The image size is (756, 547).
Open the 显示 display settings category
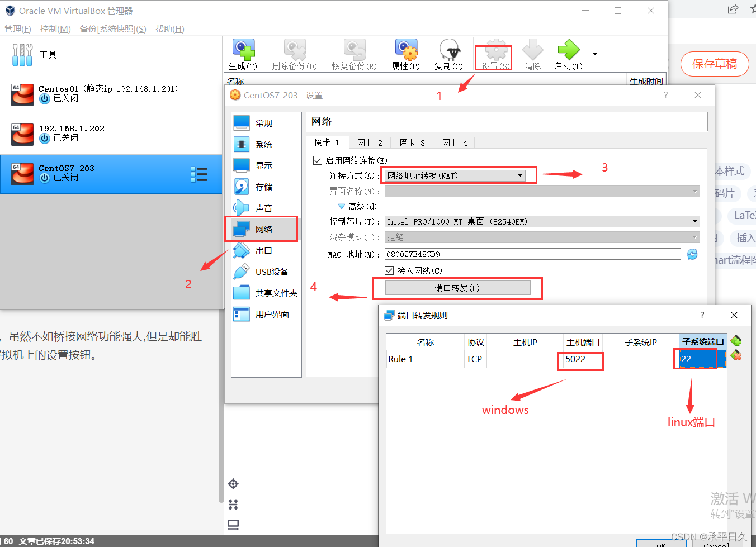tap(266, 165)
